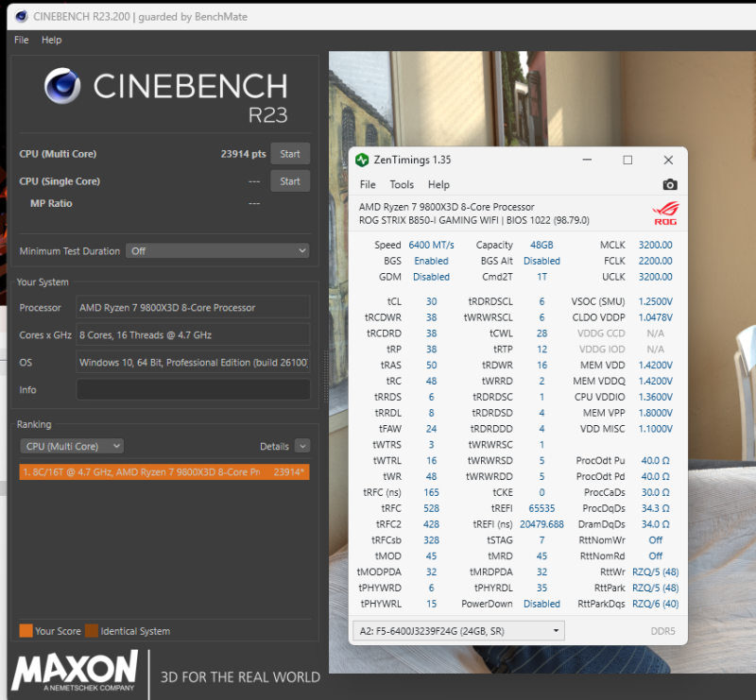Click the orange Your Score legend swatch
The height and width of the screenshot is (700, 756).
pos(26,631)
